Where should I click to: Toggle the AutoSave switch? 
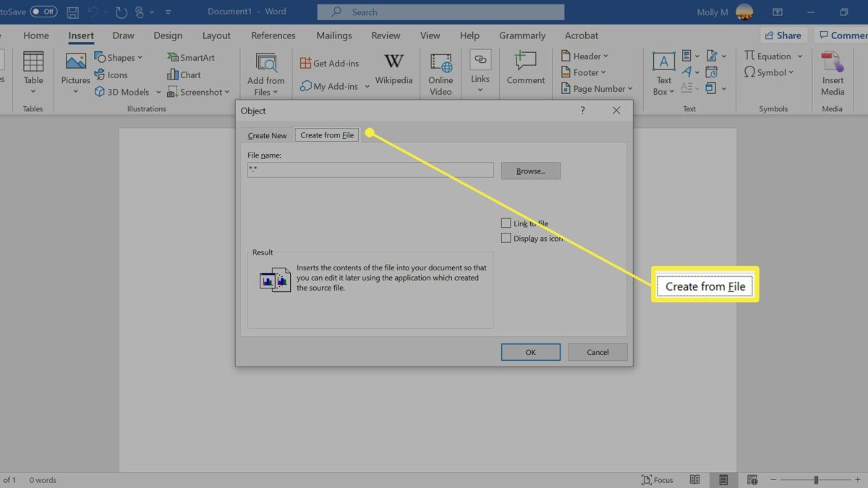(x=43, y=12)
